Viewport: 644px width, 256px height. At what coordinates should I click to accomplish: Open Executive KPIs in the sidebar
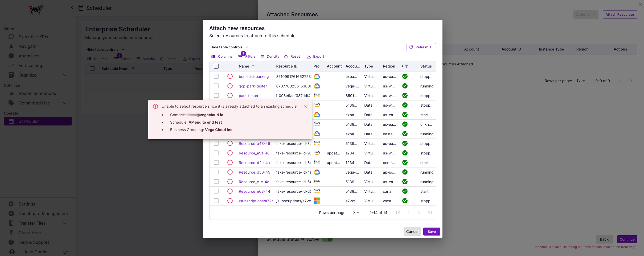point(33,37)
